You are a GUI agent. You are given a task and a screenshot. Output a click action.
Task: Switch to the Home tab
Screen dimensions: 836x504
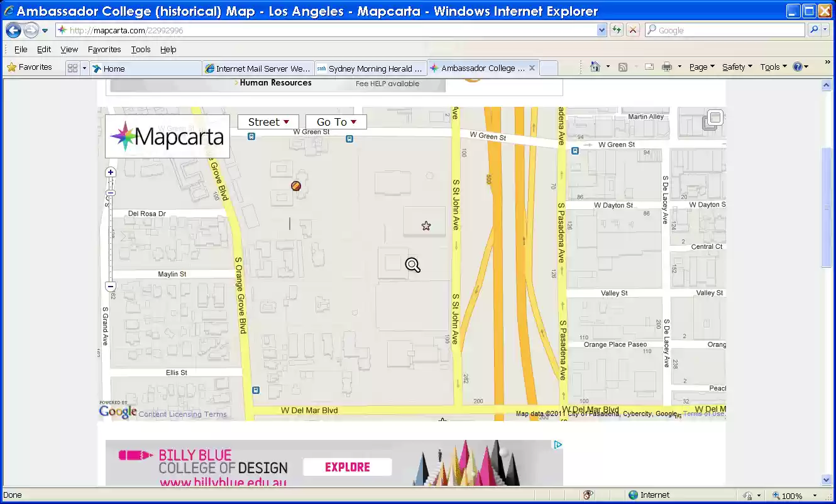coord(145,68)
